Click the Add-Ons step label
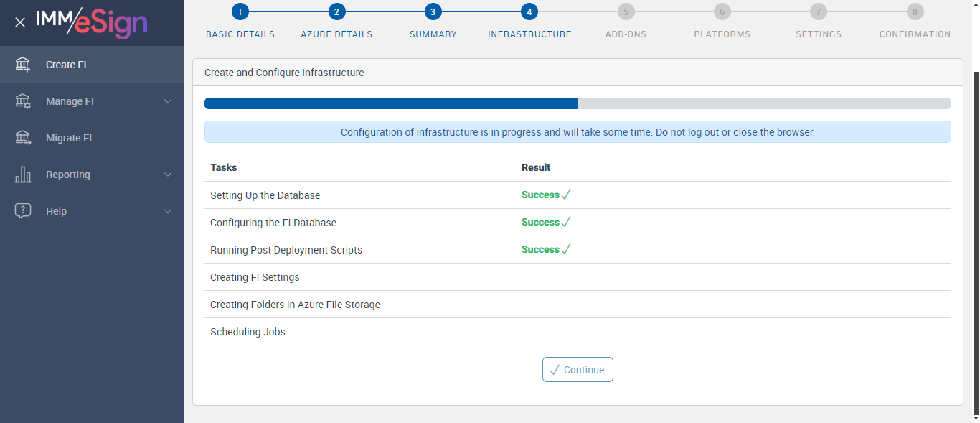The image size is (980, 423). click(626, 34)
